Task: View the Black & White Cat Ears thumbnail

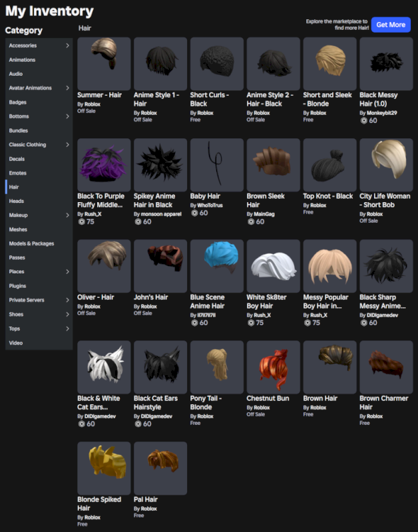Action: point(104,367)
